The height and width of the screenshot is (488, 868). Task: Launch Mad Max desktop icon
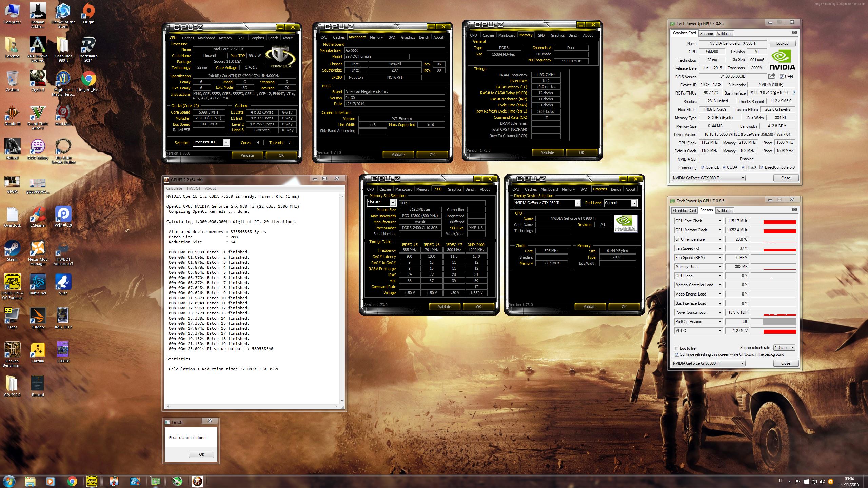tap(63, 115)
